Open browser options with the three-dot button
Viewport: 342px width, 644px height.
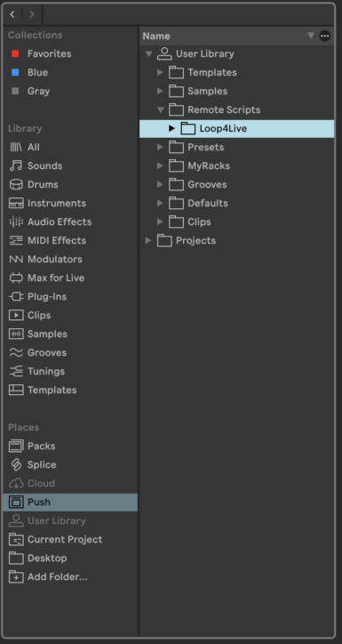[x=325, y=36]
